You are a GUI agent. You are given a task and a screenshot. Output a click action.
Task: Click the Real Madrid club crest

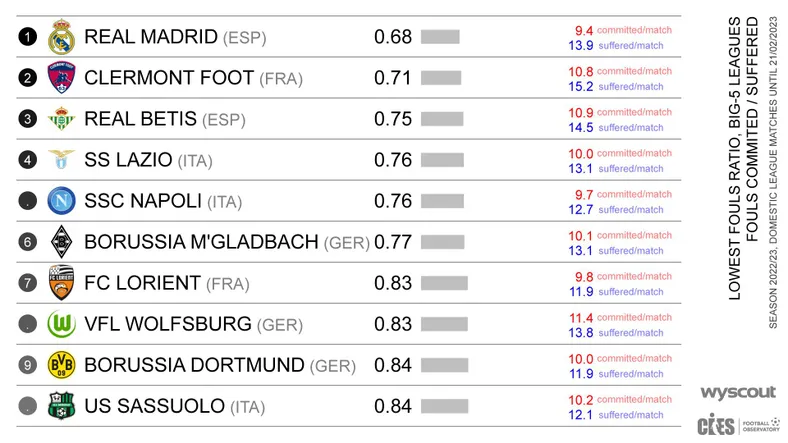coord(61,37)
